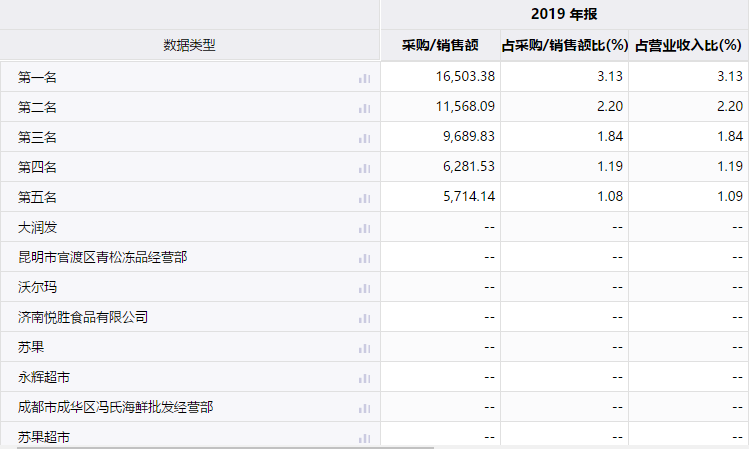749x449 pixels.
Task: Select the 占营业收入比(%) column header
Action: 689,45
